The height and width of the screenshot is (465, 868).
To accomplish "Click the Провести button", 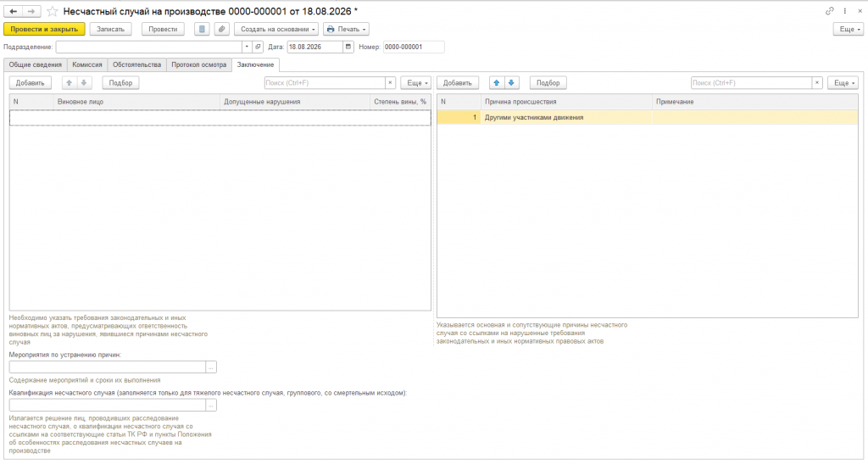I will [163, 29].
